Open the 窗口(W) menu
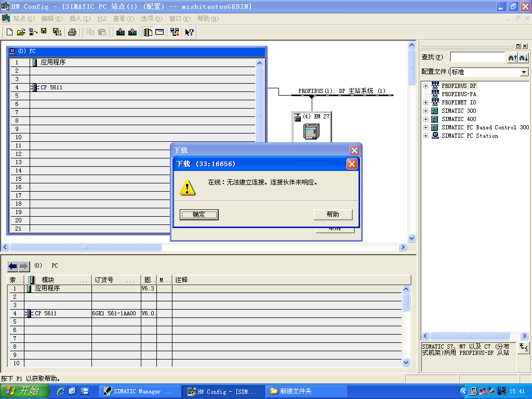 tap(179, 18)
